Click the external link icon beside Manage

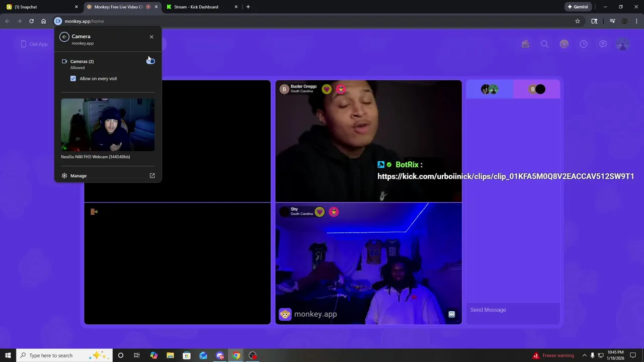point(152,176)
